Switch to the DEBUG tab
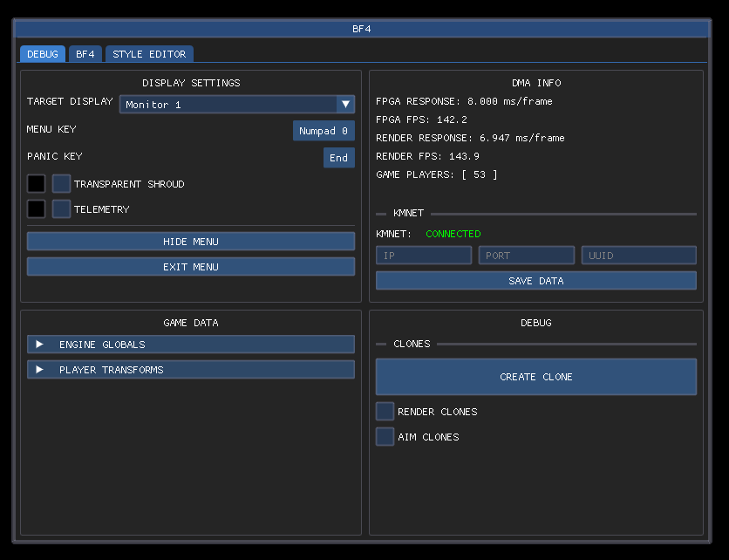 click(x=43, y=54)
